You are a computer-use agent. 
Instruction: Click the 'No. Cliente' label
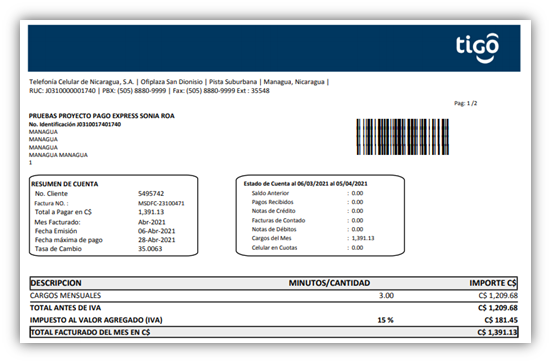[51, 194]
